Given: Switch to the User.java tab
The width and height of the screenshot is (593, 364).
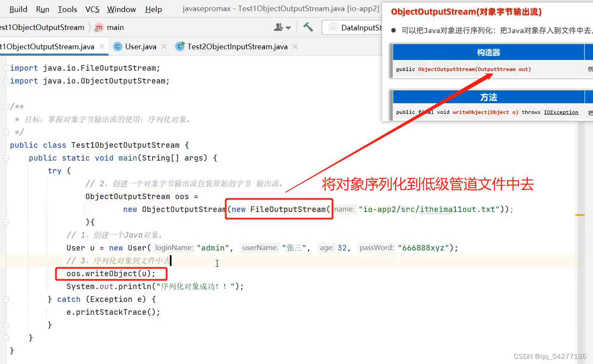Looking at the screenshot, I should click(x=140, y=47).
